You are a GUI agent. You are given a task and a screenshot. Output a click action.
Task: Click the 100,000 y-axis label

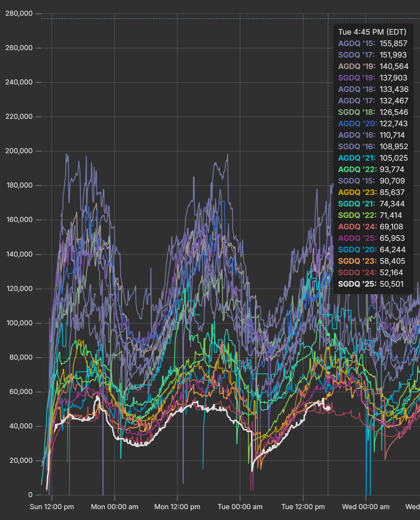(x=19, y=323)
